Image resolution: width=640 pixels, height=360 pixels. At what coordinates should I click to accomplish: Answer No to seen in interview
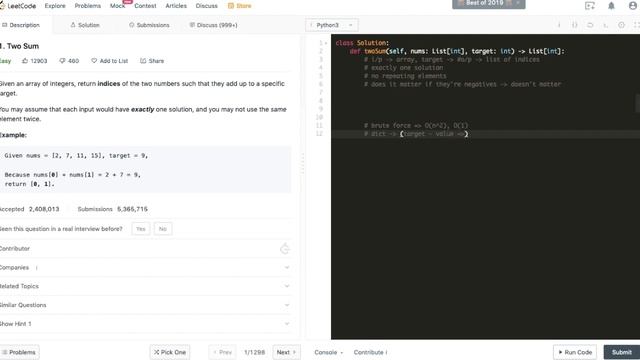tap(163, 229)
